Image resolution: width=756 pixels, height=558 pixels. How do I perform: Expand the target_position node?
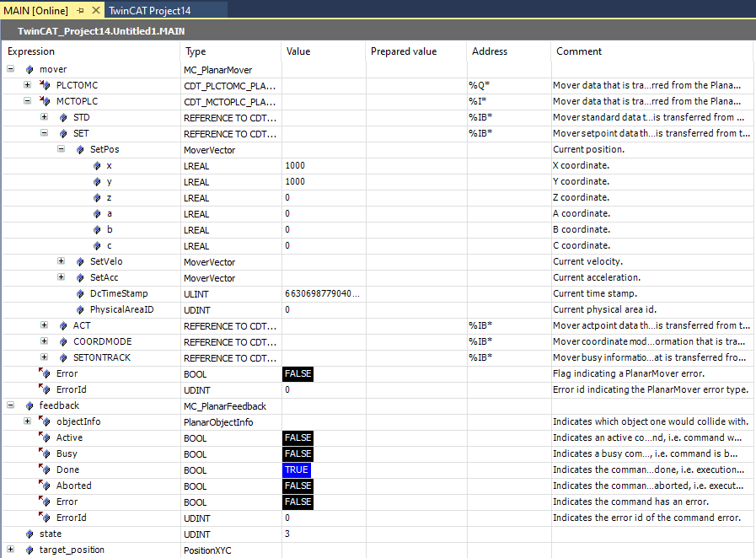pyautogui.click(x=11, y=550)
